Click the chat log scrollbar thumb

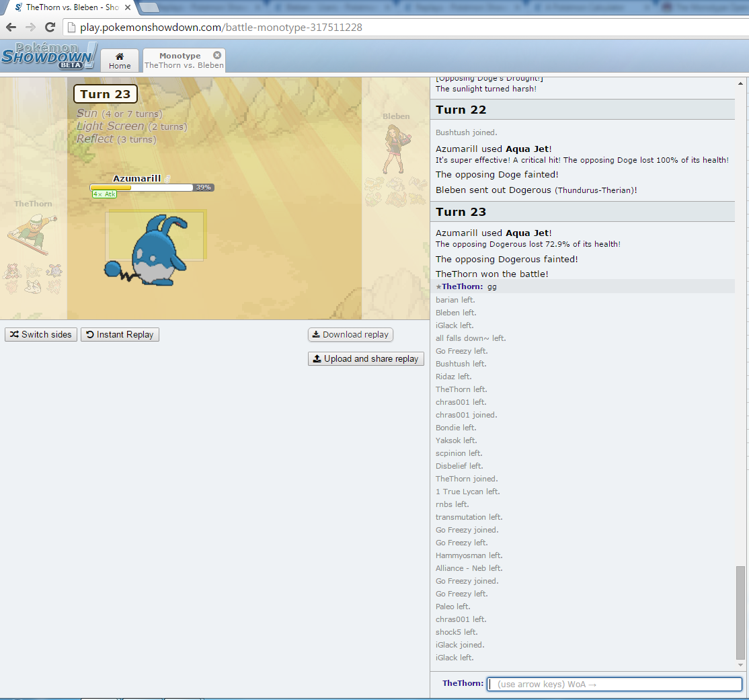coord(740,612)
